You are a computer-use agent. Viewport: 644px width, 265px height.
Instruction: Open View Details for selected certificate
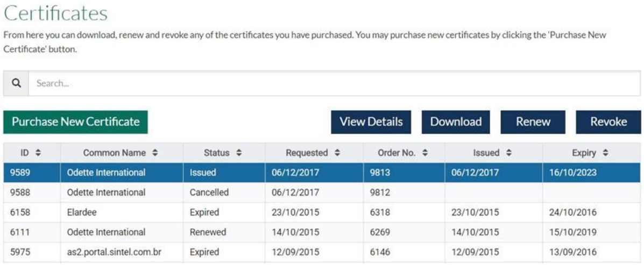[x=371, y=122]
